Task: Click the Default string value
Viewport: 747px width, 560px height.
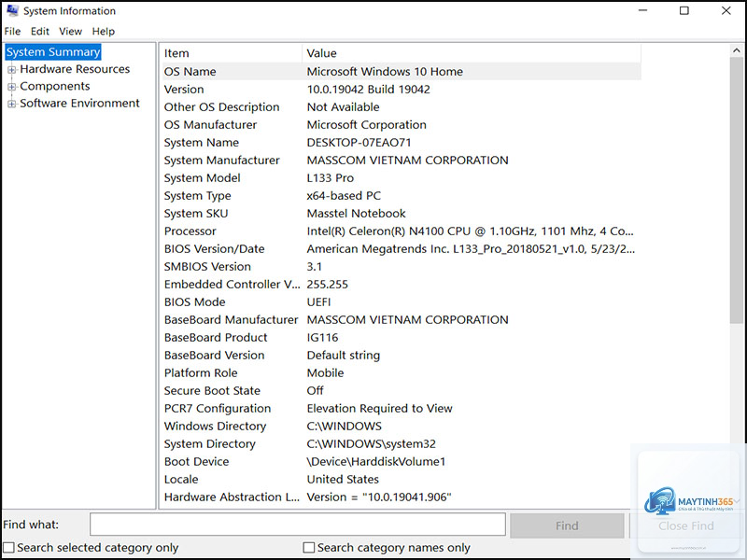Action: point(344,356)
